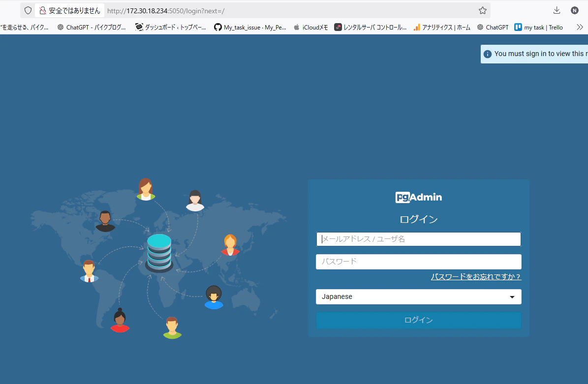Click the shield tracking protection icon
The width and height of the screenshot is (588, 384).
(x=28, y=10)
